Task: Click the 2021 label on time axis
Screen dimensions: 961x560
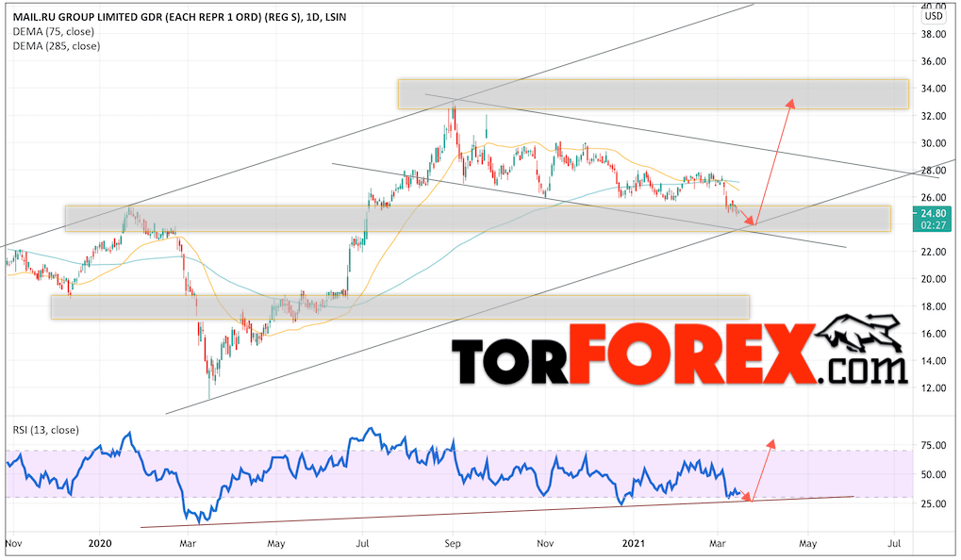Action: (x=634, y=543)
